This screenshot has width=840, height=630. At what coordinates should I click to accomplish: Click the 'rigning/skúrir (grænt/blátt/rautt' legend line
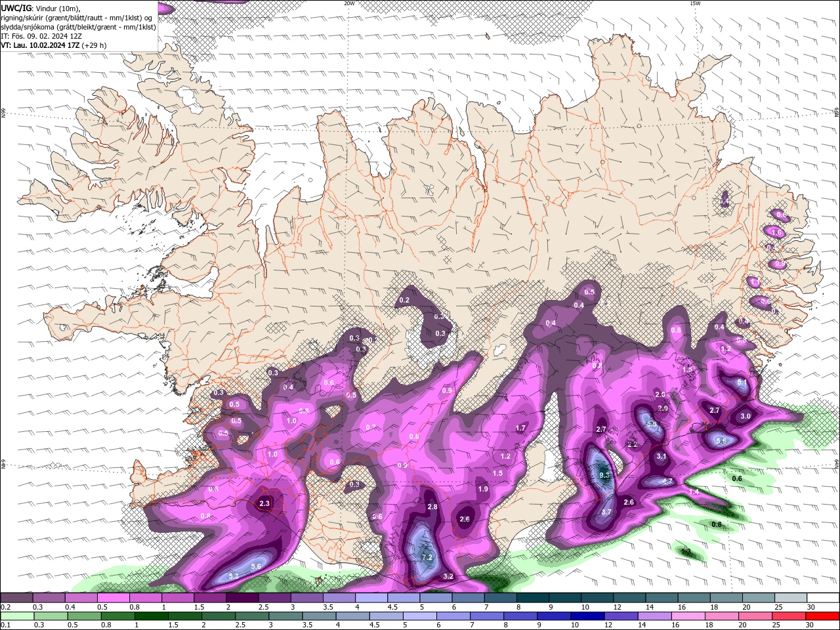pos(77,18)
